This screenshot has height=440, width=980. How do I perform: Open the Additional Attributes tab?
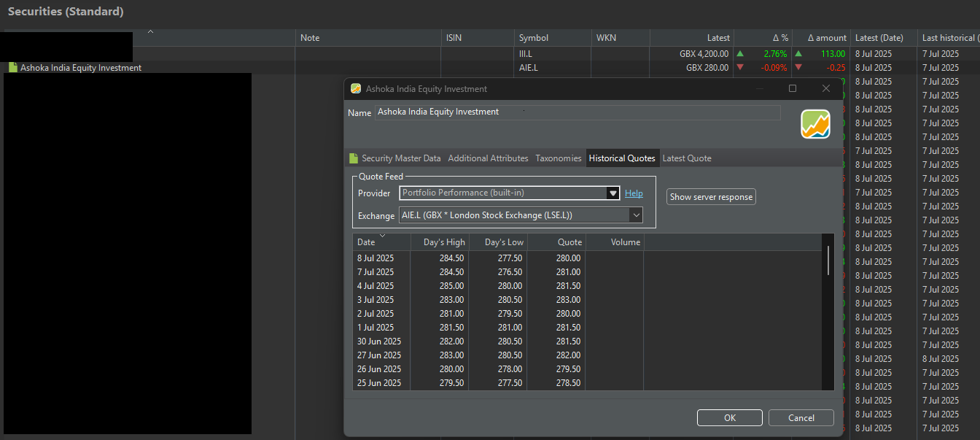[488, 158]
